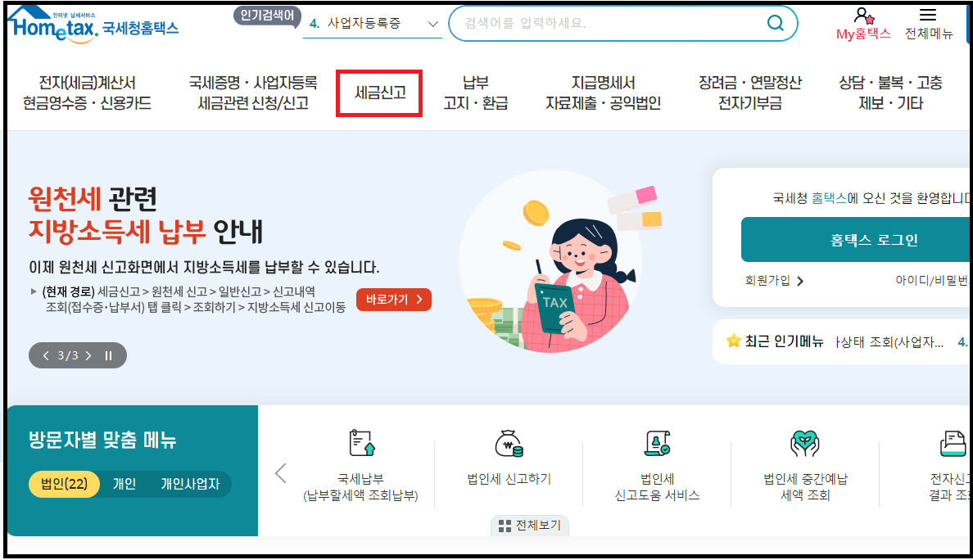This screenshot has height=560, width=973.
Task: Click the 홈택스 로그인 button
Action: point(873,239)
